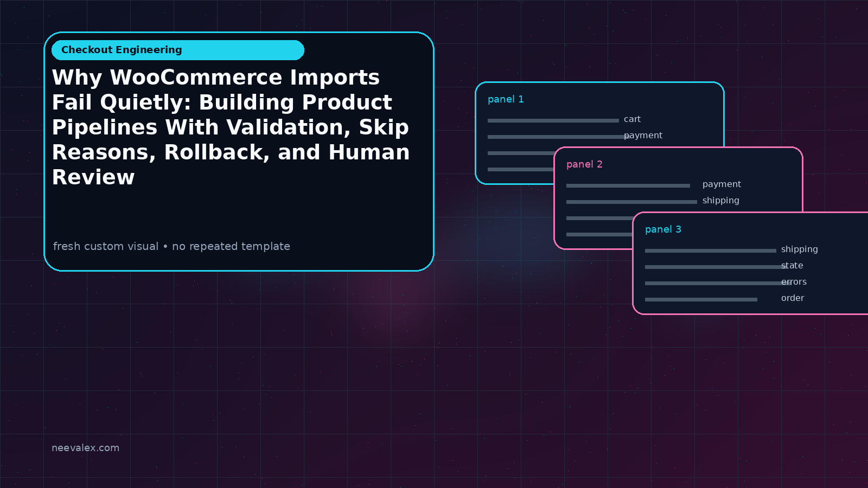
Task: Select the 'panel 1' heading
Action: point(506,99)
